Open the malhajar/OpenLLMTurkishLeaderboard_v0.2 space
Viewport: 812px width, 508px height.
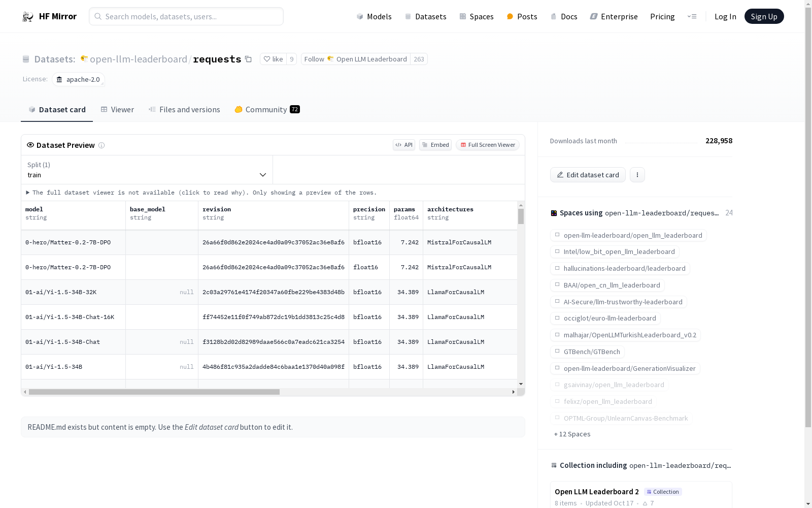(x=625, y=335)
